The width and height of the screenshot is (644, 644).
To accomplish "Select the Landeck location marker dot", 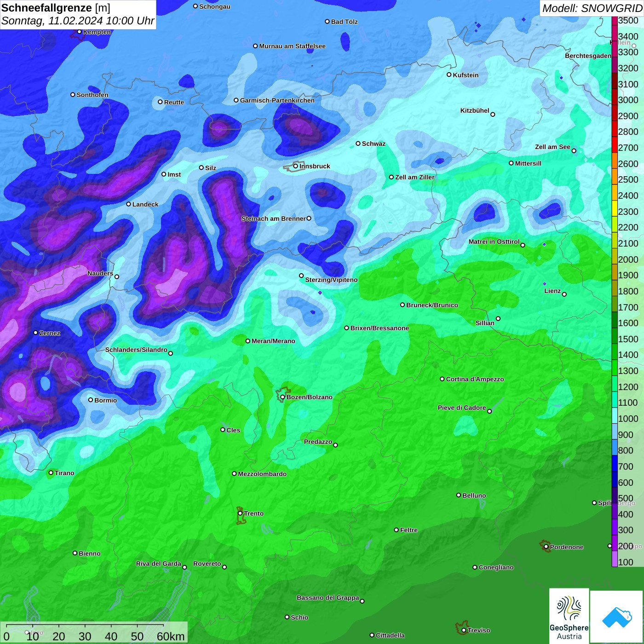I will coord(128,204).
